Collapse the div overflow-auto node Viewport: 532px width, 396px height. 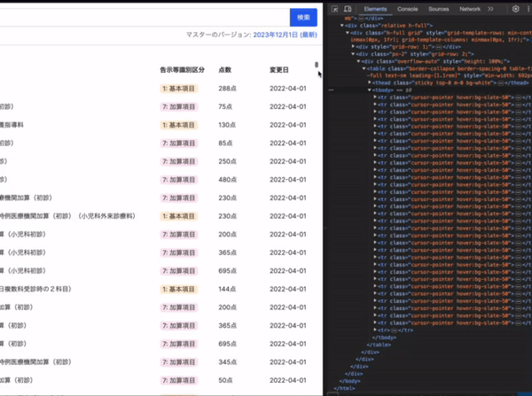coord(358,61)
